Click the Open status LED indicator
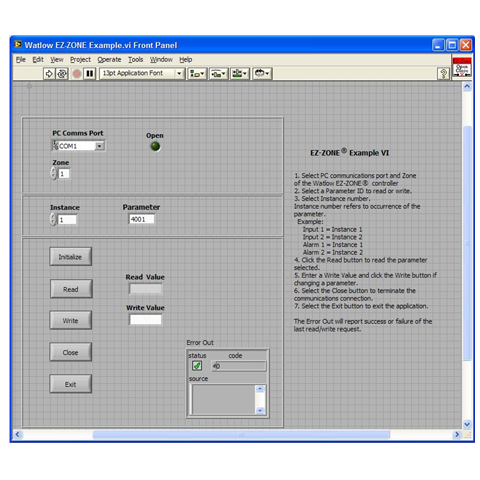Viewport: 480px width, 480px height. pos(155,146)
